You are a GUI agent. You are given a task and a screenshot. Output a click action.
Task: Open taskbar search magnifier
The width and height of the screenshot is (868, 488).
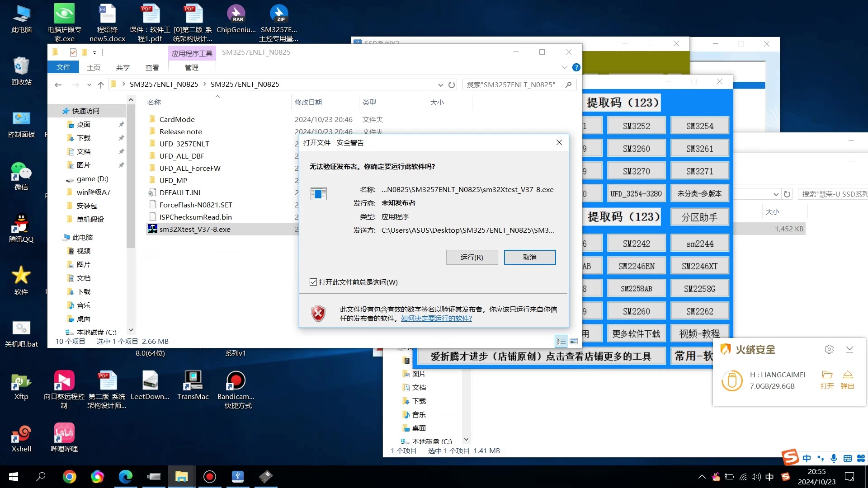41,477
